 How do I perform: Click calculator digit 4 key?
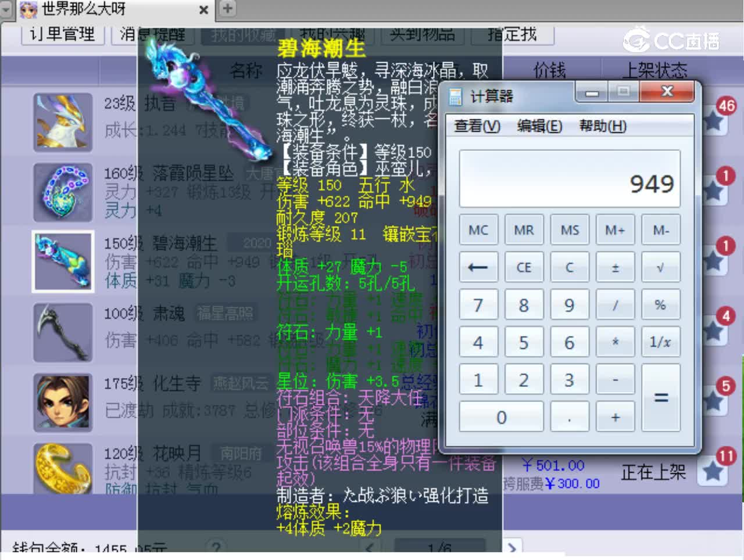click(x=478, y=342)
